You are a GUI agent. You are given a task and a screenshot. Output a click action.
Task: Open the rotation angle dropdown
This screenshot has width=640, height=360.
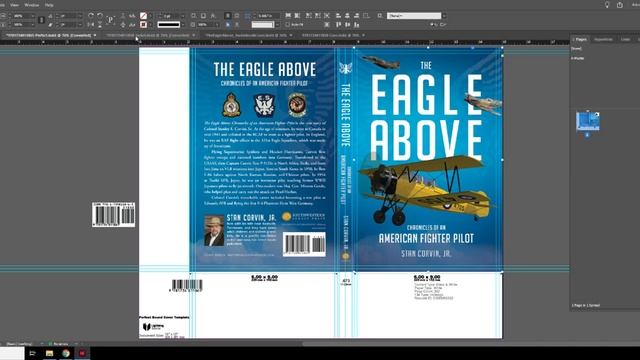click(80, 16)
